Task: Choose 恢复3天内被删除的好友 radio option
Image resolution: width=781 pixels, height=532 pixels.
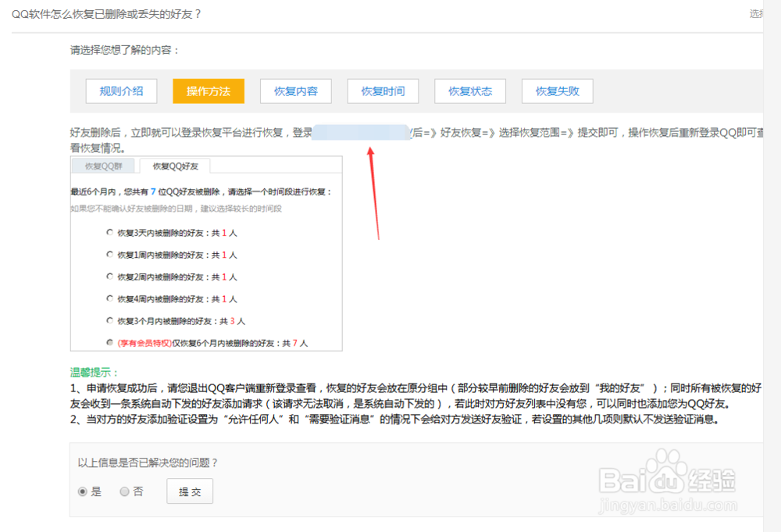Action: [109, 232]
